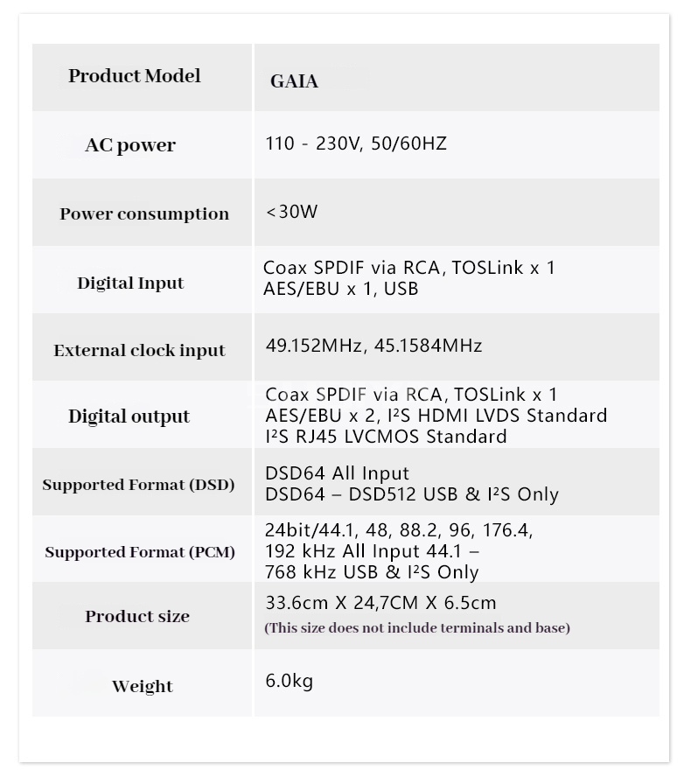Click the Supported Format (DSD) label
This screenshot has height=784, width=691.
(x=138, y=485)
